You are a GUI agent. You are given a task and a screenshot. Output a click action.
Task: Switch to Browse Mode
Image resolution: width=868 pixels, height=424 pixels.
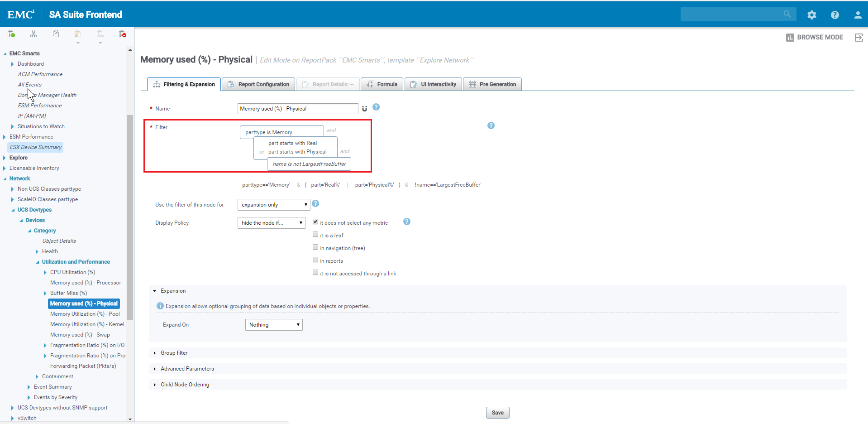815,38
